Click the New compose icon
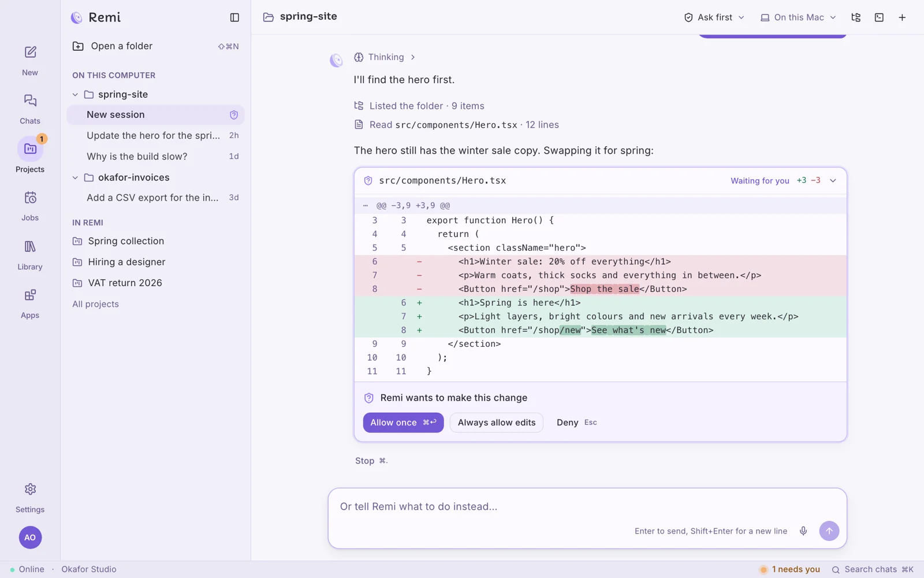The width and height of the screenshot is (924, 578). tap(30, 53)
